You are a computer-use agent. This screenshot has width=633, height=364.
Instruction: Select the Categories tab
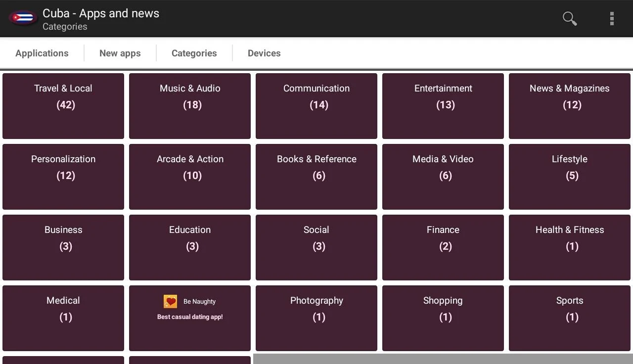click(194, 53)
